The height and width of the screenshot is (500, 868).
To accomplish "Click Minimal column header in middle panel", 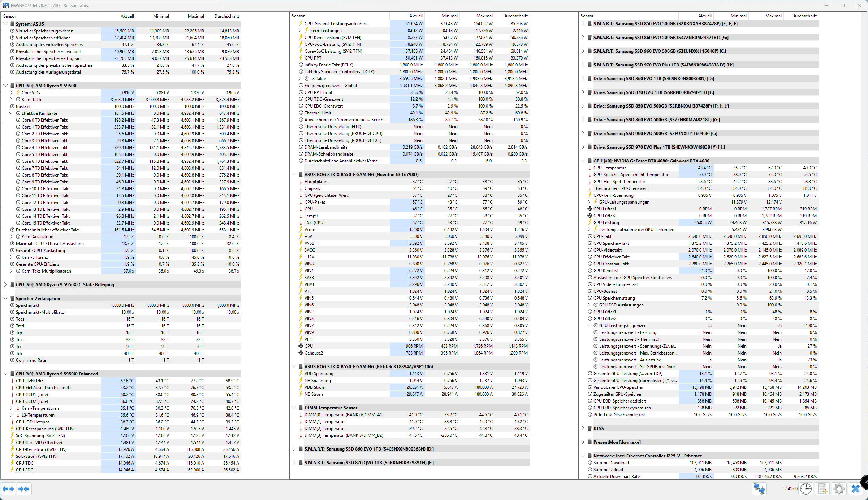I will (x=442, y=16).
